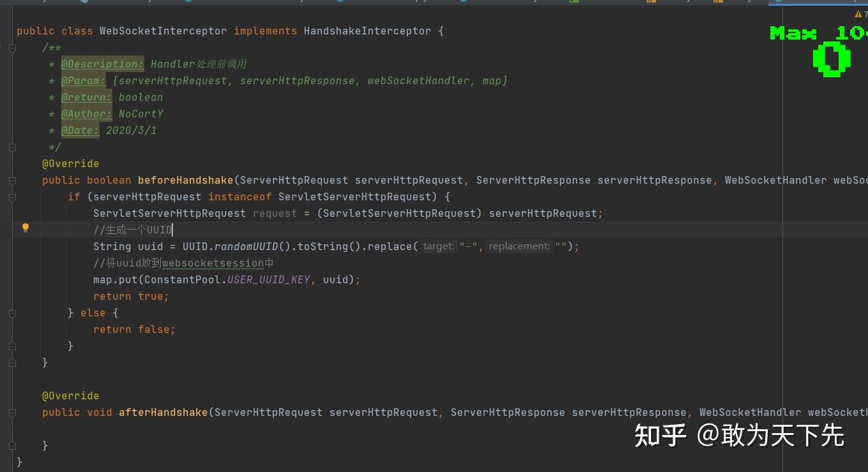Click the target: parameter hint inlay
Viewport: 868px width, 472px height.
coord(438,246)
